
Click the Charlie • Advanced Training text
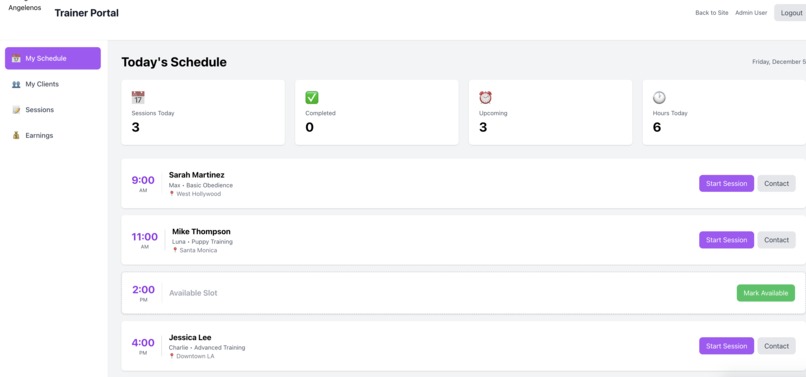pos(207,348)
